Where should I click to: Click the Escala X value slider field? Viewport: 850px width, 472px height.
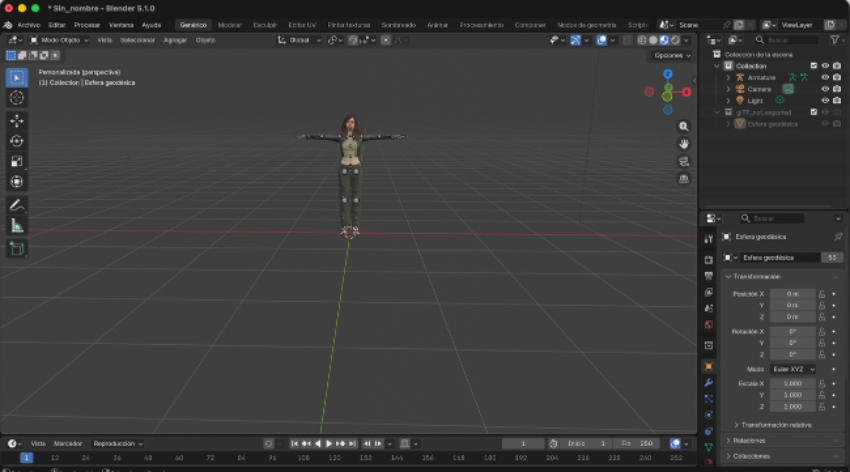tap(793, 383)
